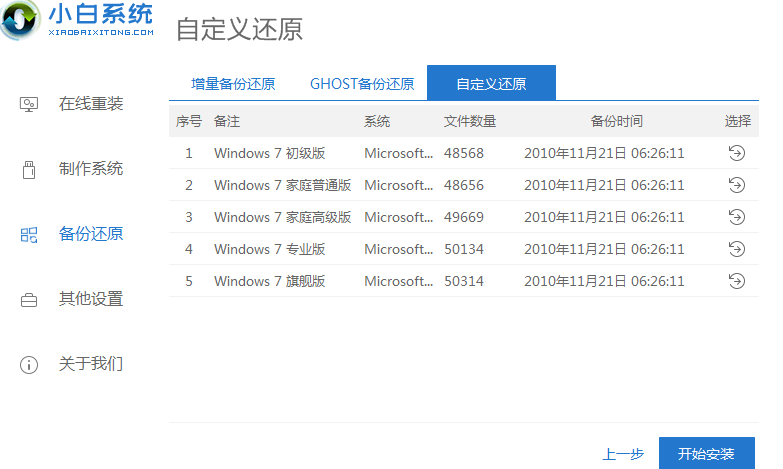Open the 备份还原 sidebar menu
The width and height of the screenshot is (783, 469).
pyautogui.click(x=91, y=234)
